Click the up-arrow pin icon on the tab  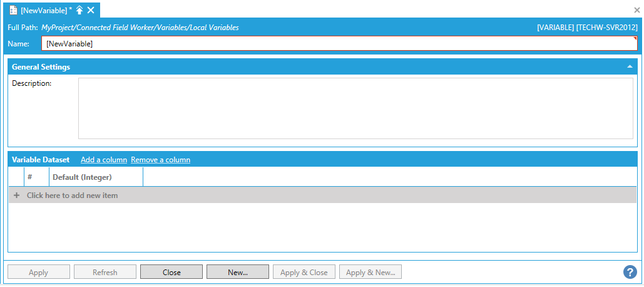(79, 10)
